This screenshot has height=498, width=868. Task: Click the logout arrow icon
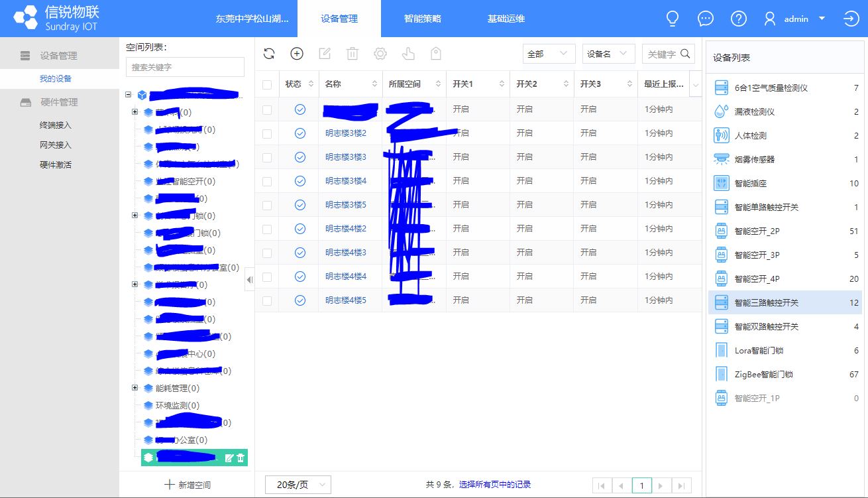851,19
